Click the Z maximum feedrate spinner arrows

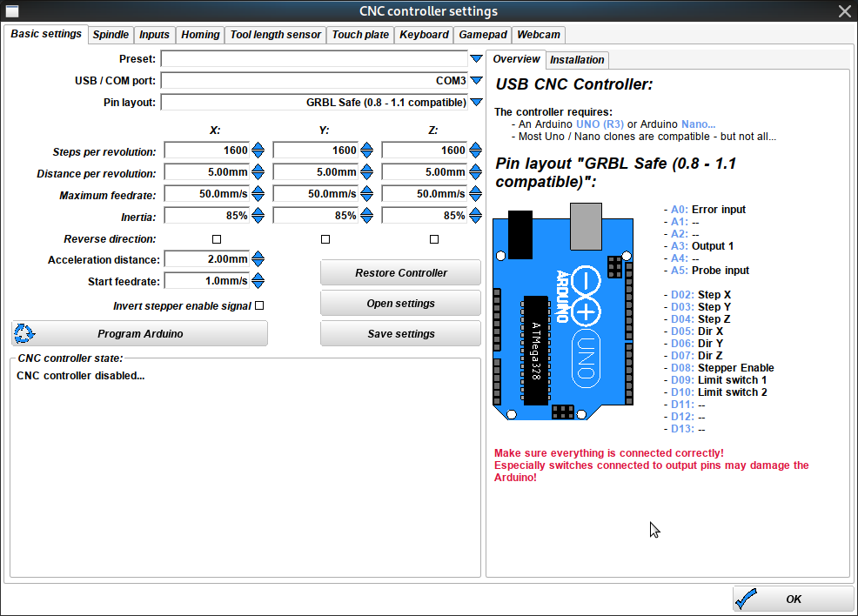pos(476,194)
